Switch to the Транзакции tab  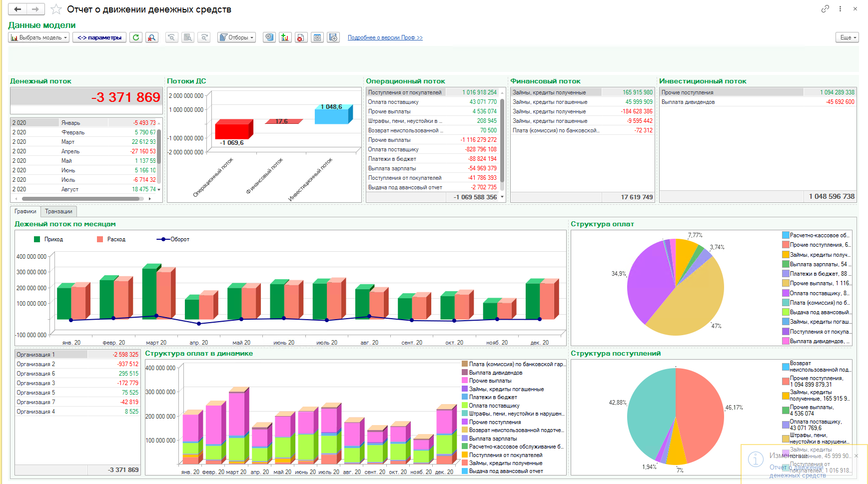(x=58, y=211)
